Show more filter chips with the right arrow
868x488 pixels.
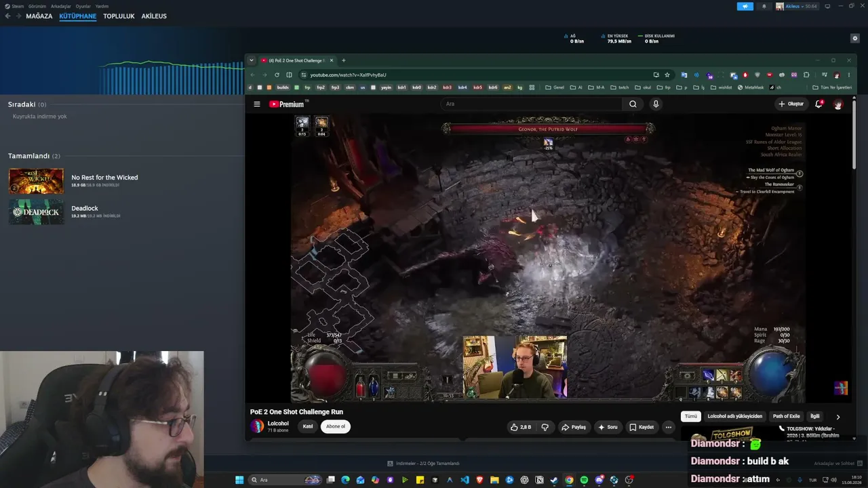pyautogui.click(x=837, y=417)
